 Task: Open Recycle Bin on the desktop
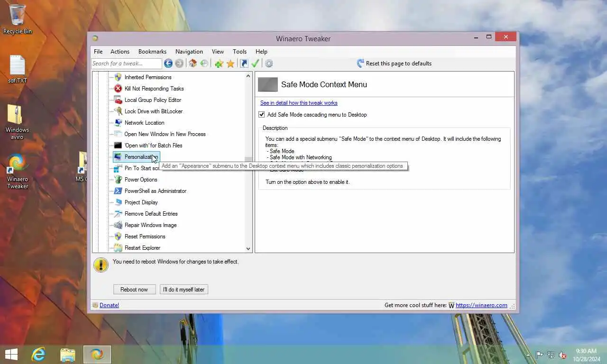point(18,19)
